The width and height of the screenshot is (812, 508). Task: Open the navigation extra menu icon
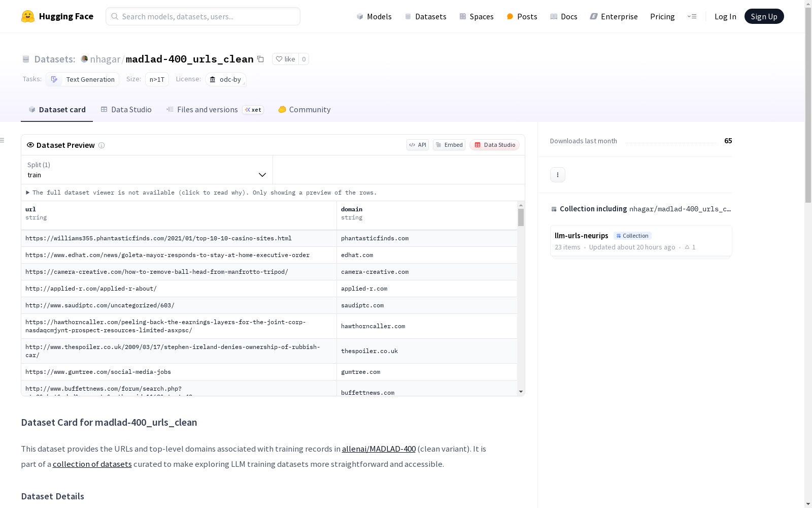pos(692,16)
